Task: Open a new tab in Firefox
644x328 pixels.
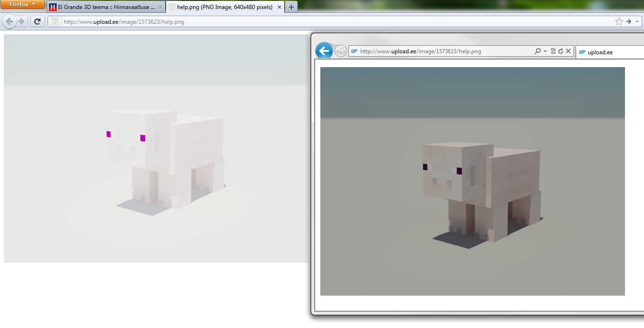Action: click(291, 7)
